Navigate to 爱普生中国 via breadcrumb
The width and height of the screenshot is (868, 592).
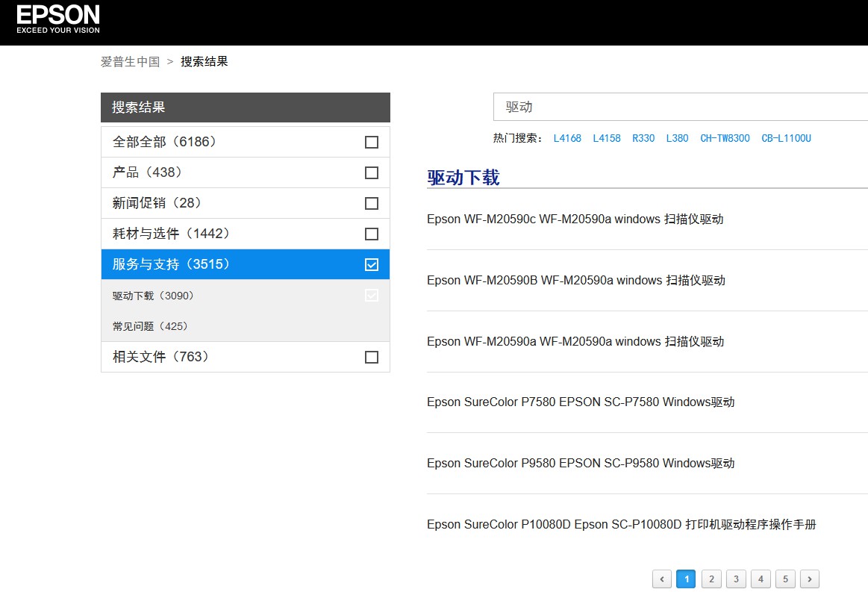click(x=130, y=61)
